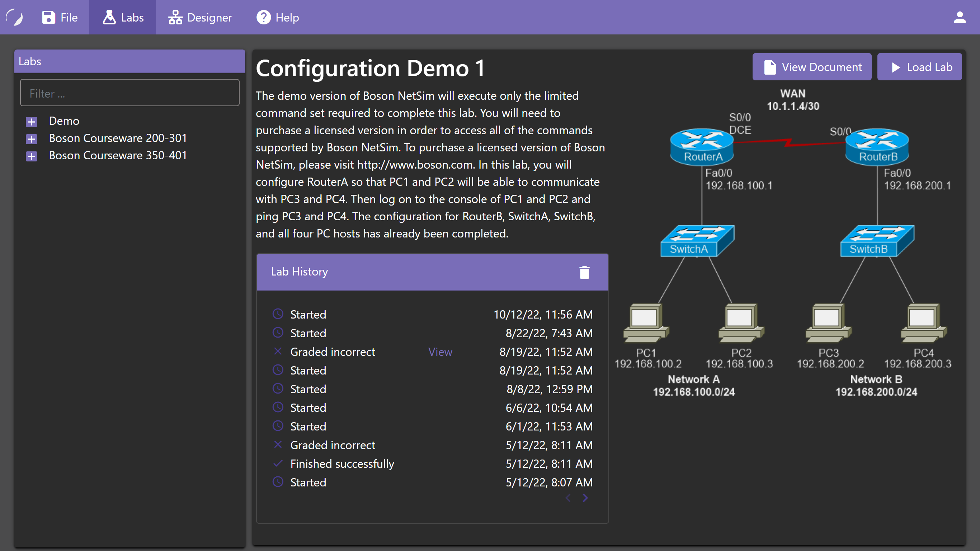Focus the labs Filter input field
Image resolution: width=980 pixels, height=551 pixels.
coord(129,93)
